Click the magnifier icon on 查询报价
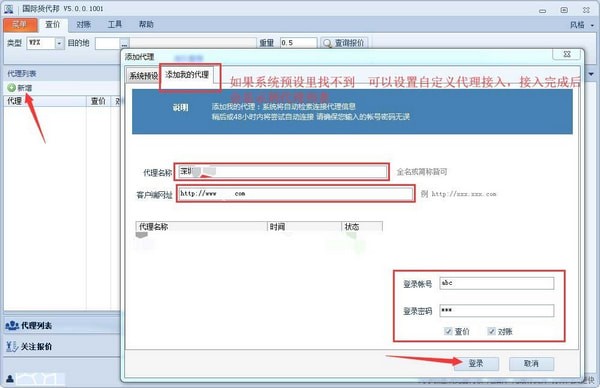Screen dimensions: 600x388 327,43
